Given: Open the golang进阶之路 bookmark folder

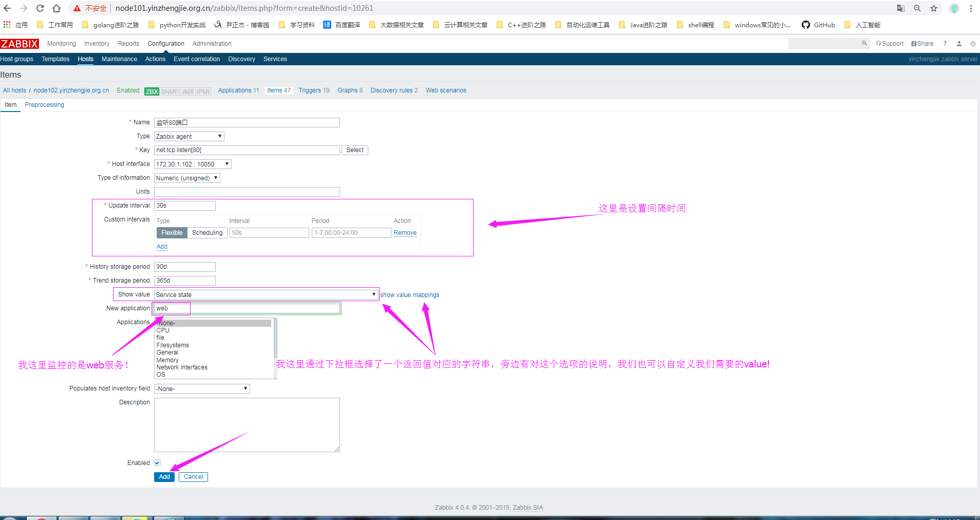Looking at the screenshot, I should [110, 25].
